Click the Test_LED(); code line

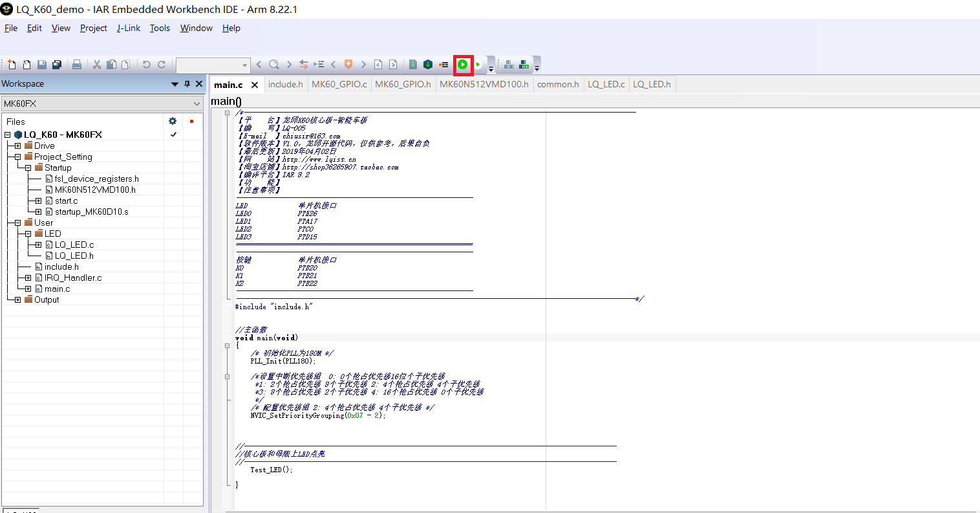click(x=272, y=470)
